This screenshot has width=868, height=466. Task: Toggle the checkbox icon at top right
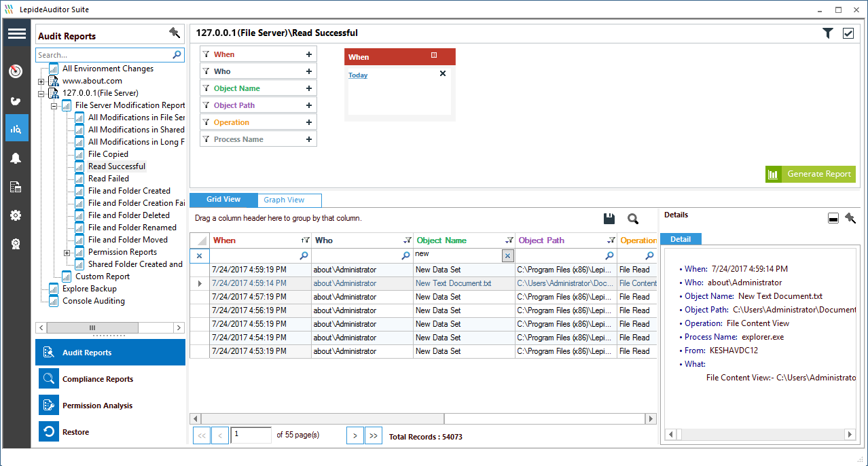coord(848,33)
